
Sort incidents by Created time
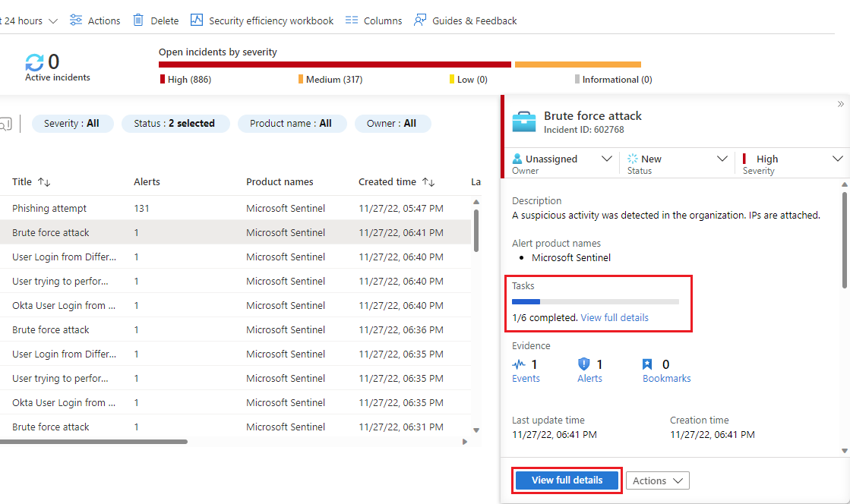click(396, 181)
